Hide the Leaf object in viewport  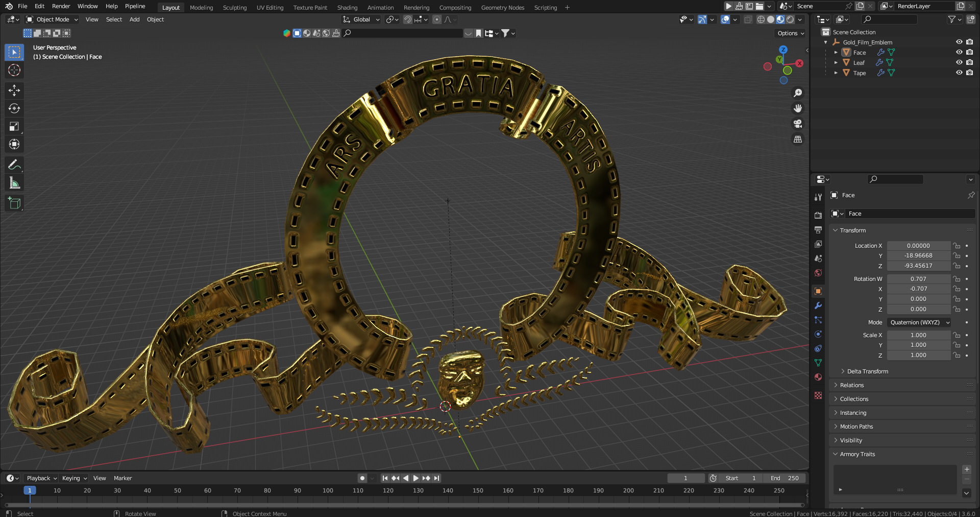click(959, 62)
